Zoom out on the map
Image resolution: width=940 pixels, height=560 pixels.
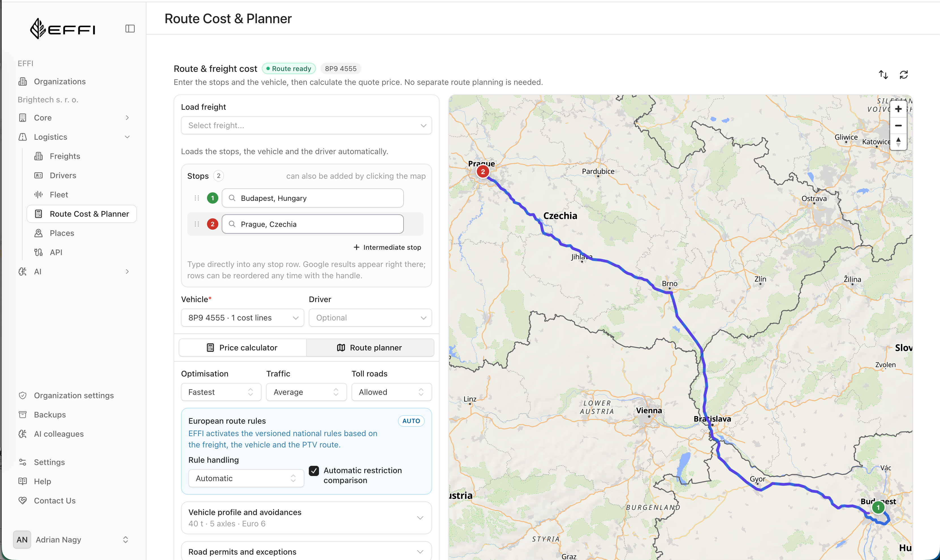[898, 125]
